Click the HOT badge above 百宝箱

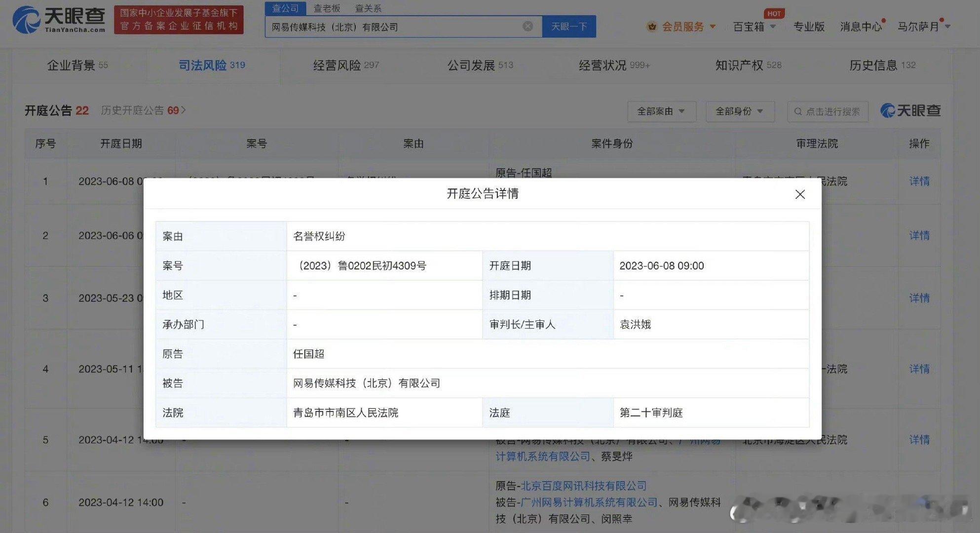[774, 13]
